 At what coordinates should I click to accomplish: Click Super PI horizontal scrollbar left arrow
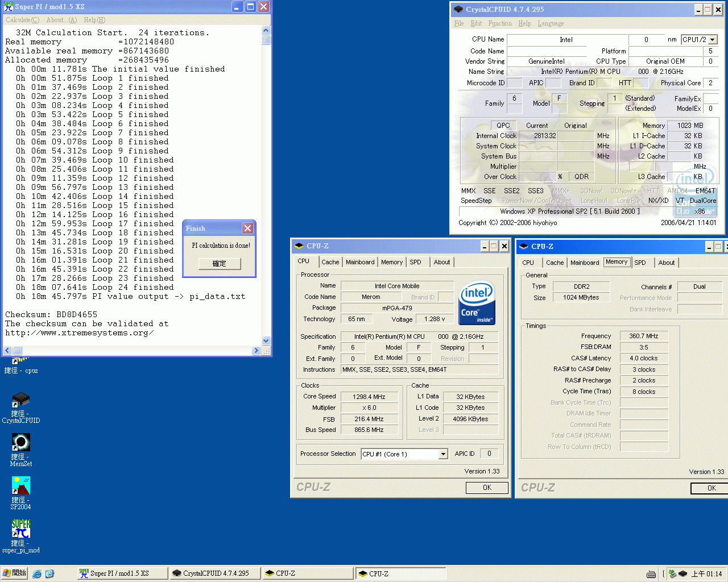tap(8, 351)
